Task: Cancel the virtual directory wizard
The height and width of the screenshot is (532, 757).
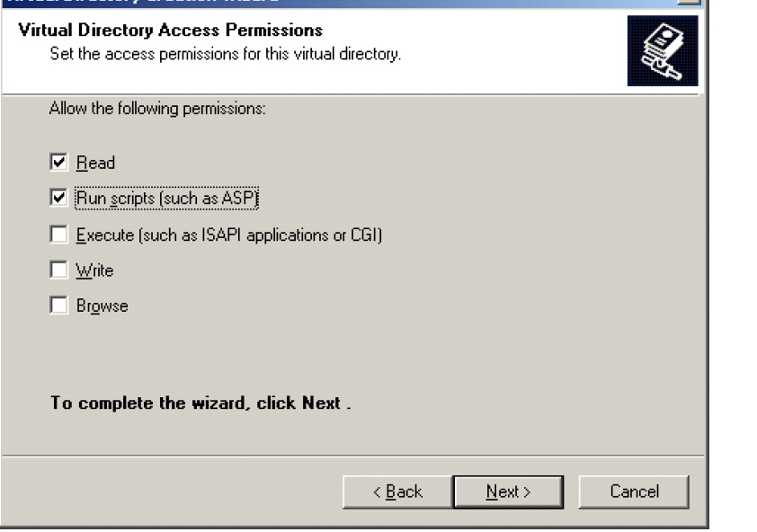Action: point(634,492)
